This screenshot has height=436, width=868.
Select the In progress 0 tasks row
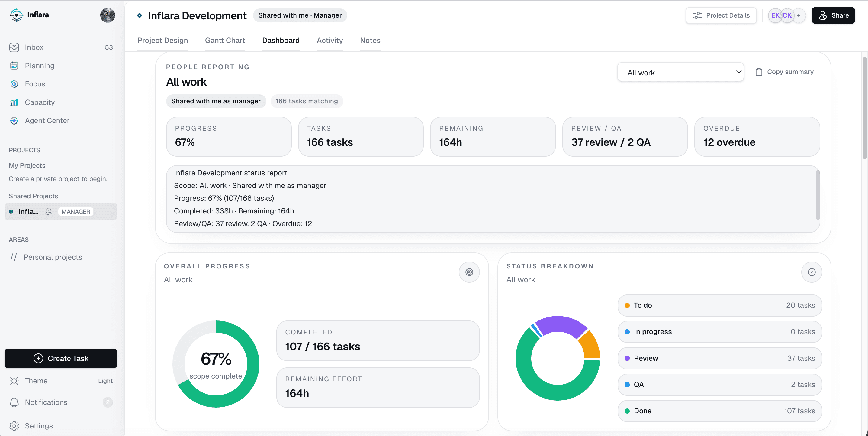tap(720, 332)
